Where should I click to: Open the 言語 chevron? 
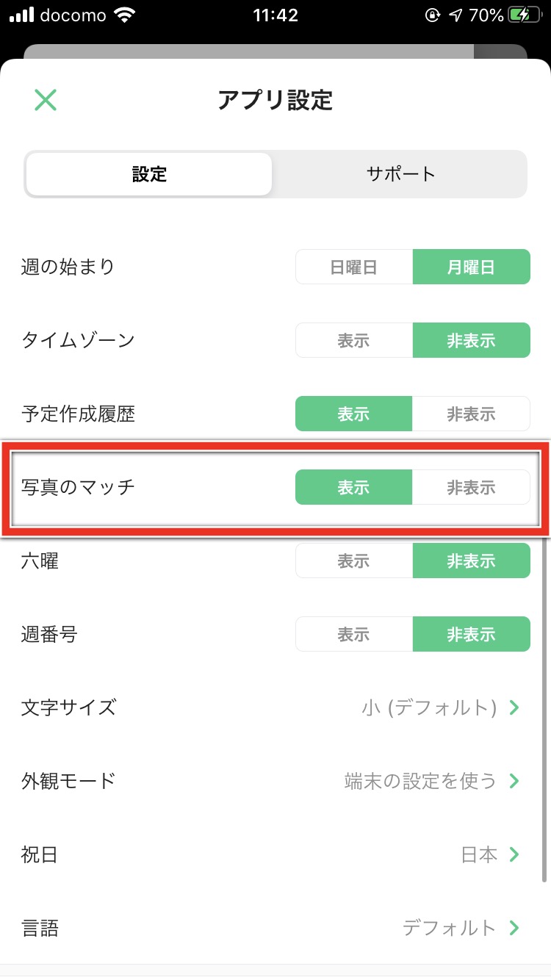(514, 928)
